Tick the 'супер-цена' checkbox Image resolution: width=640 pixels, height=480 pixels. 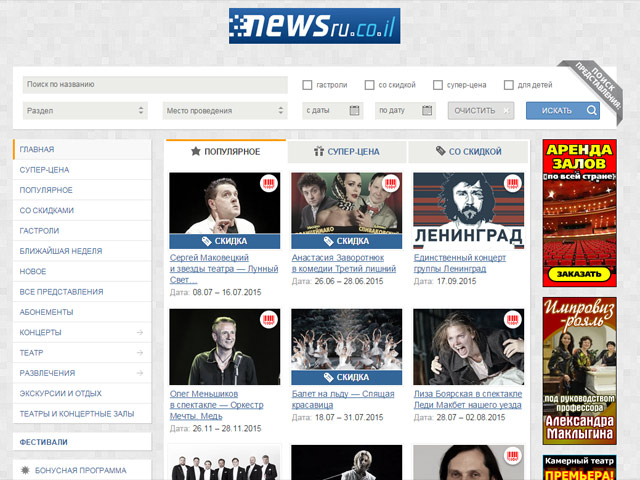pyautogui.click(x=438, y=85)
